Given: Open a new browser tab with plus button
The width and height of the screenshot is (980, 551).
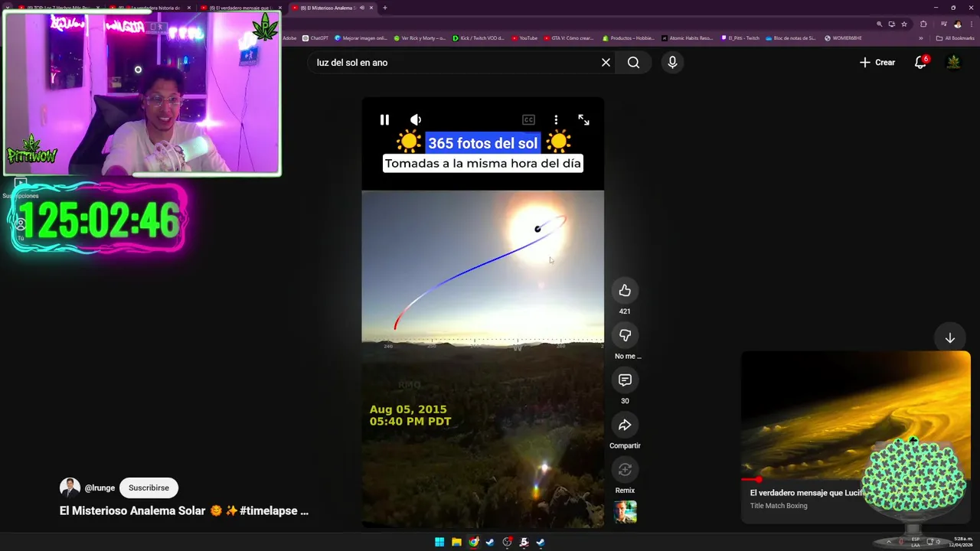Looking at the screenshot, I should click(384, 8).
